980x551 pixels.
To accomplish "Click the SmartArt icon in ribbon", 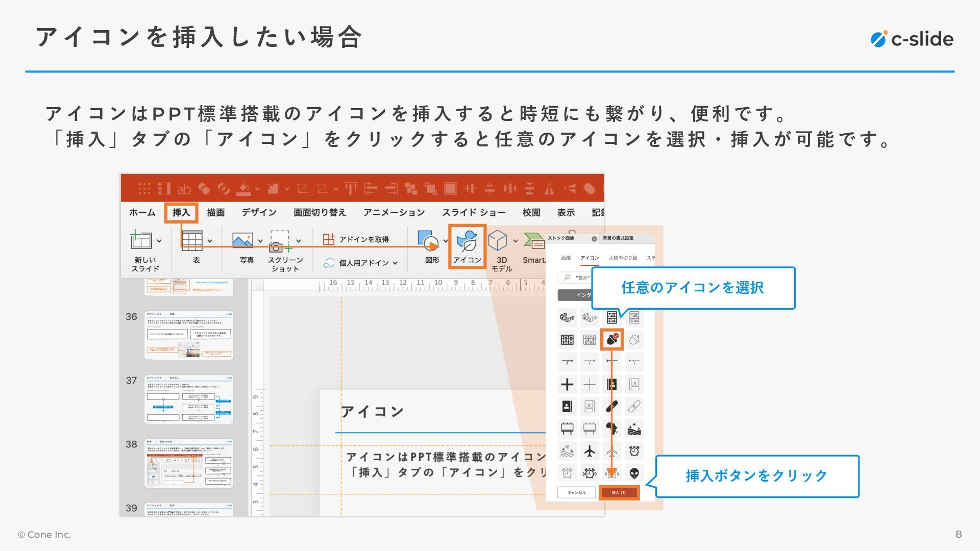I will click(534, 241).
